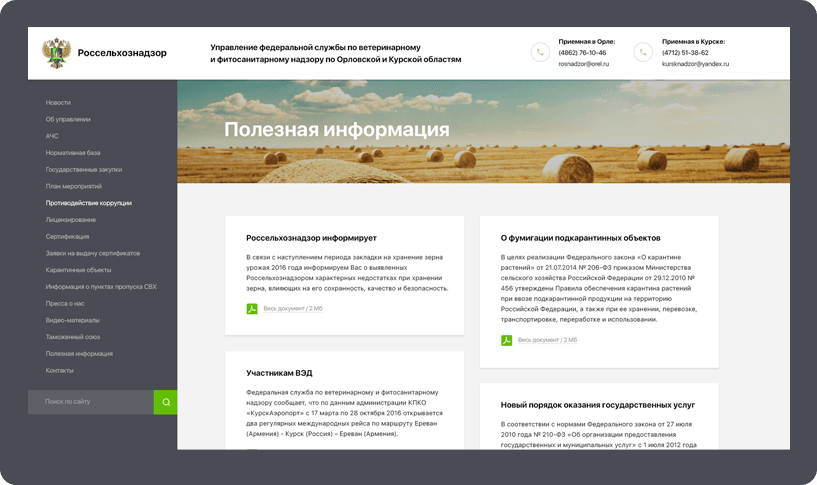Screen dimensions: 817x485
Task: Open PDF icon under Россельхознадзор информирует
Action: tap(252, 308)
